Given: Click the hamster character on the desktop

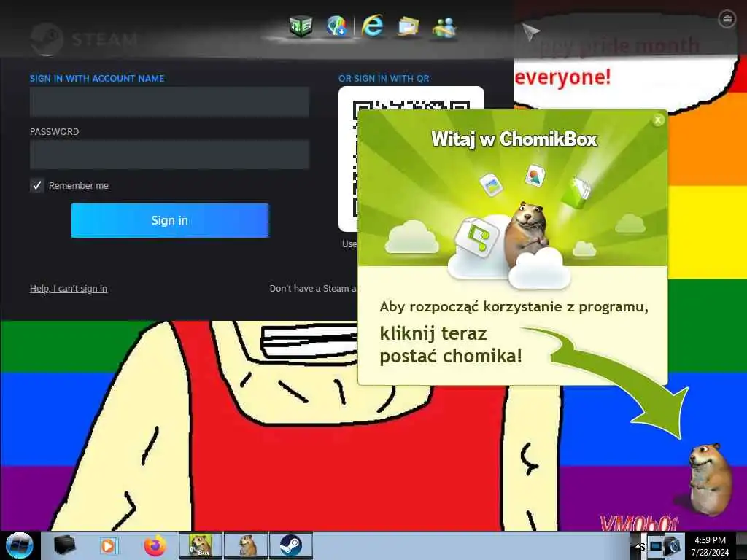Looking at the screenshot, I should tap(709, 478).
